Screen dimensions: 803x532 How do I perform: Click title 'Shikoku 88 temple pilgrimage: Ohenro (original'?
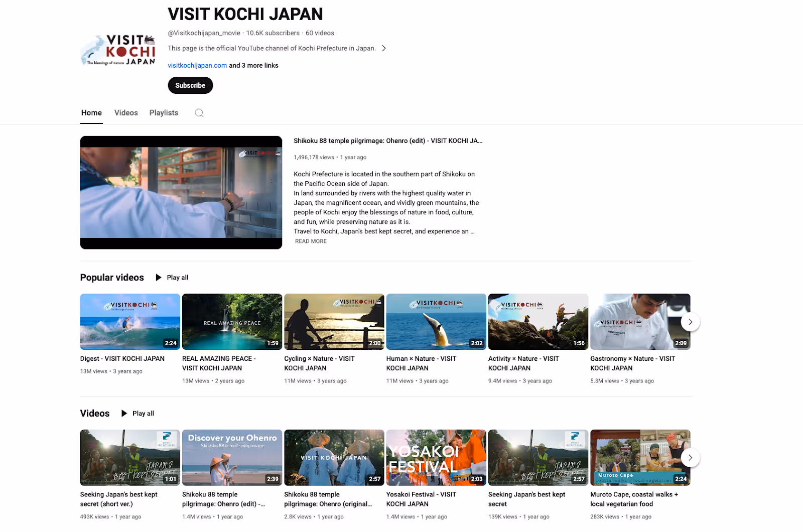pyautogui.click(x=328, y=499)
